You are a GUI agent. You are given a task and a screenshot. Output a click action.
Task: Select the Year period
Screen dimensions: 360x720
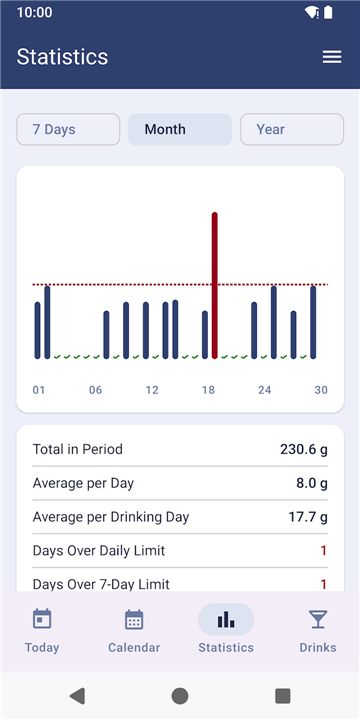pos(292,129)
